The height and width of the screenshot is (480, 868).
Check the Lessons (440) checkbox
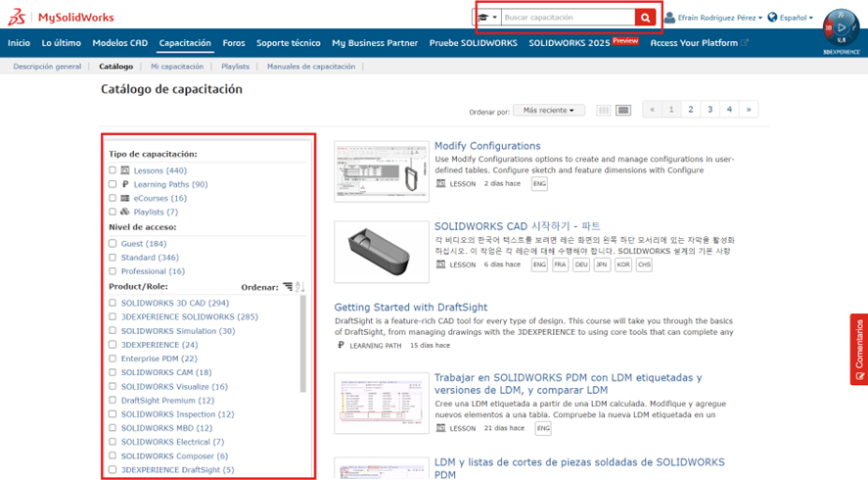(113, 170)
